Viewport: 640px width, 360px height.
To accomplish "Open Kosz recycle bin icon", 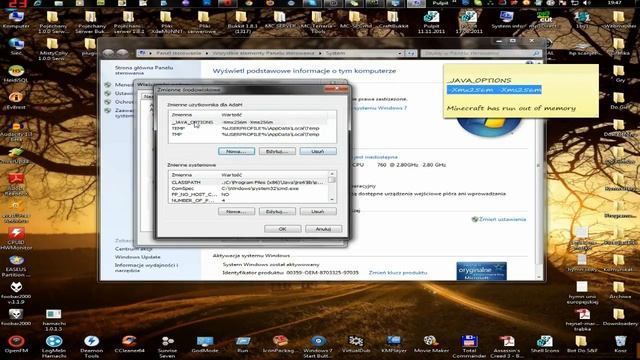I will click(x=620, y=344).
